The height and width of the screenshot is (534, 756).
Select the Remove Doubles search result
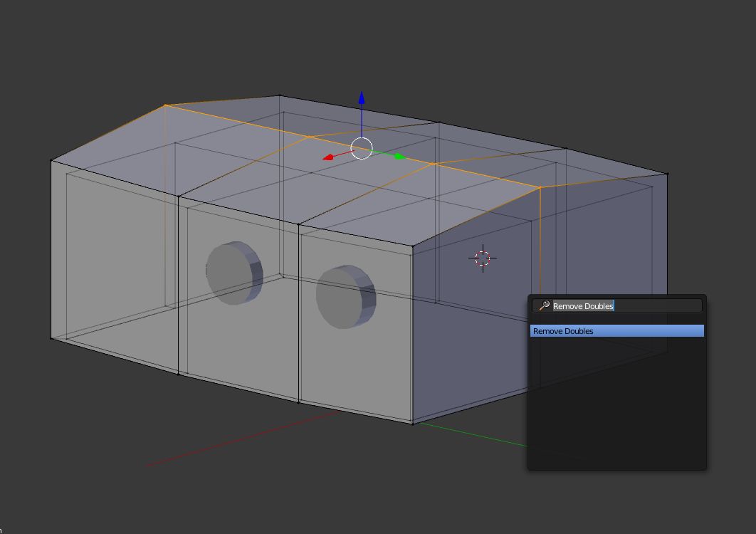click(616, 331)
